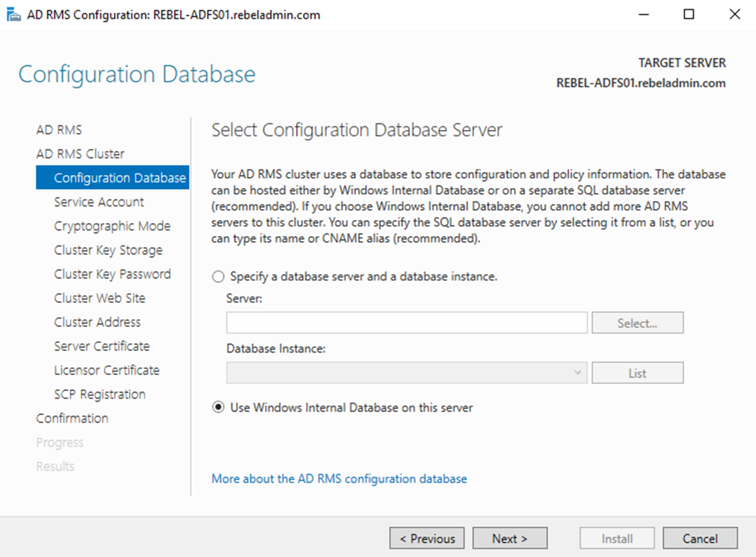Open the AD RMS step

59,130
